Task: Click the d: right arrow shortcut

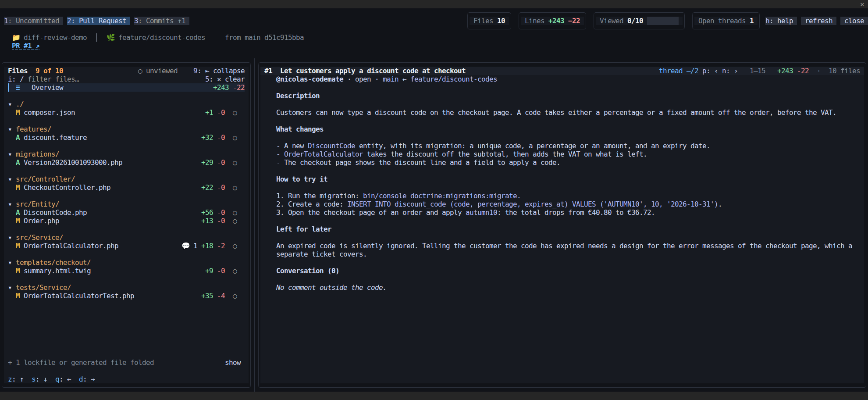Action: (87, 379)
